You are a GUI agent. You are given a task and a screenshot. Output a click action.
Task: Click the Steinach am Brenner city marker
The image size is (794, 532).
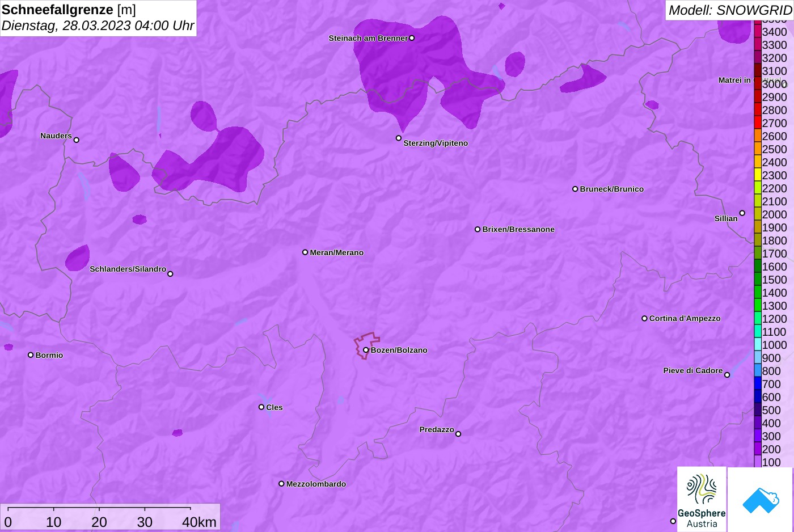click(412, 38)
